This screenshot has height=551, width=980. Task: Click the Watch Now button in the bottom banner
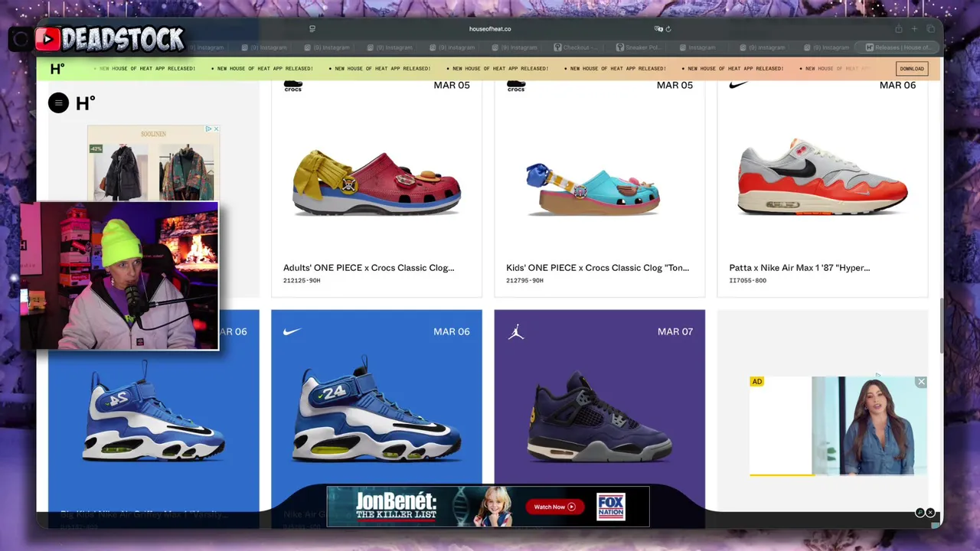click(554, 507)
